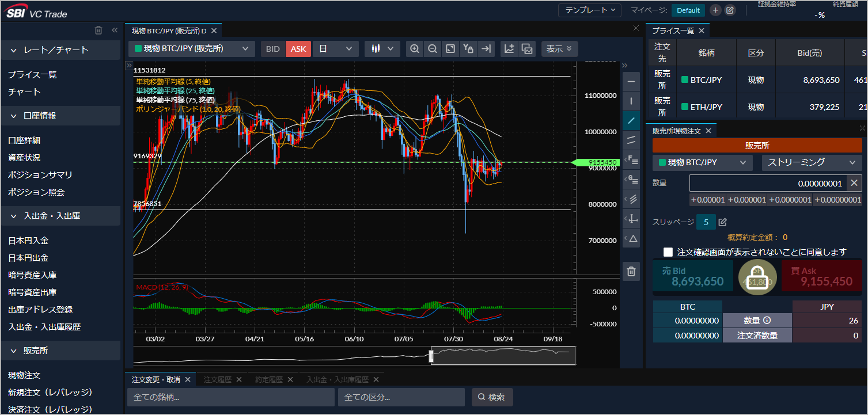Open the Gann drawing tool

pyautogui.click(x=631, y=179)
